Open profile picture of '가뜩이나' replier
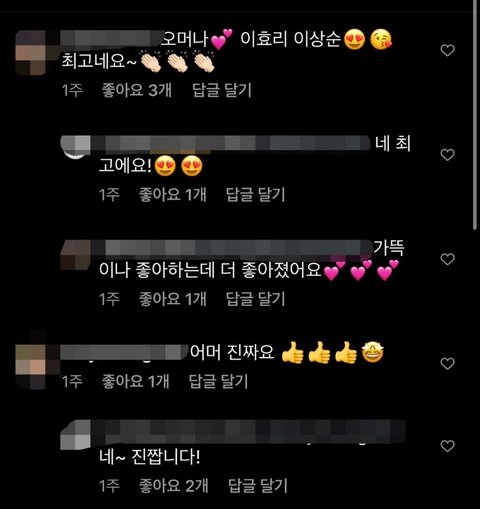The height and width of the screenshot is (509, 480). (x=76, y=255)
